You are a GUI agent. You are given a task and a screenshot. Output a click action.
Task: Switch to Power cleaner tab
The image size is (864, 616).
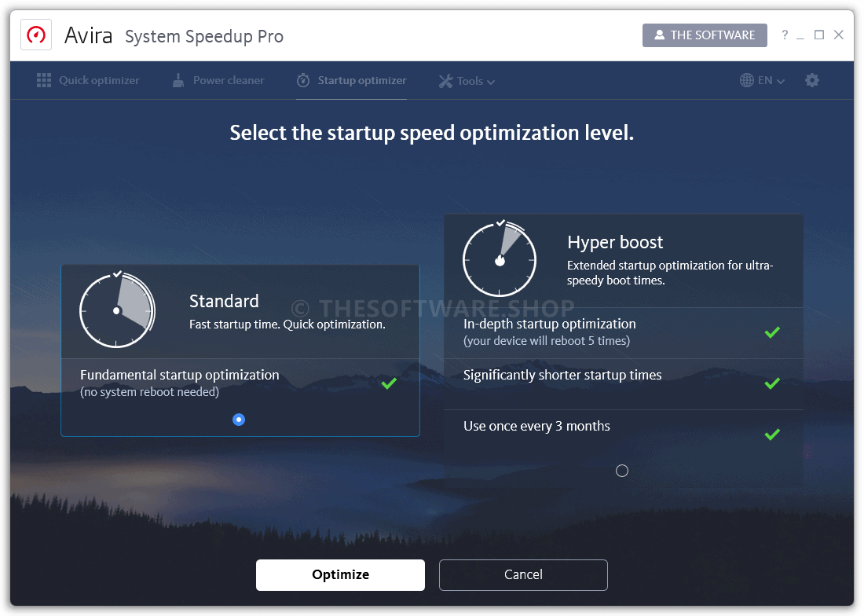pos(218,80)
